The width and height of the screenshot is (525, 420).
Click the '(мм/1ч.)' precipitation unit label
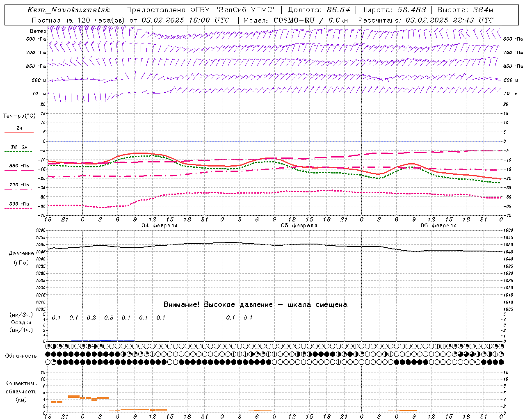pos(21,330)
